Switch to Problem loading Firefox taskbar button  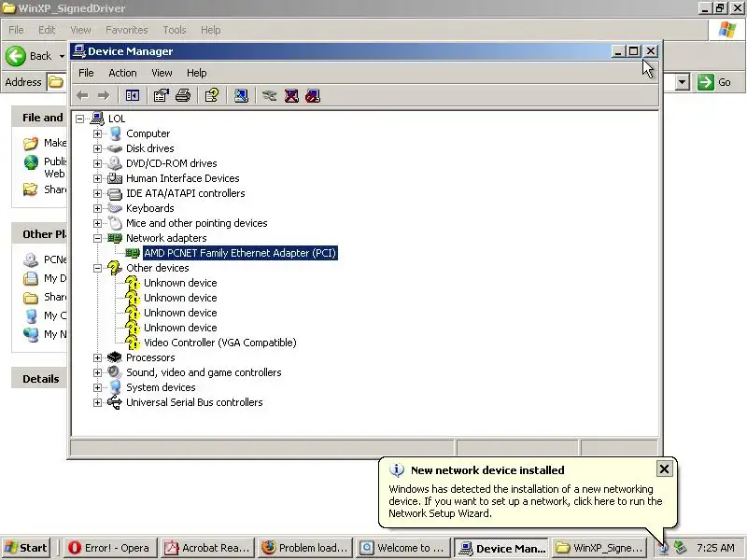click(305, 548)
